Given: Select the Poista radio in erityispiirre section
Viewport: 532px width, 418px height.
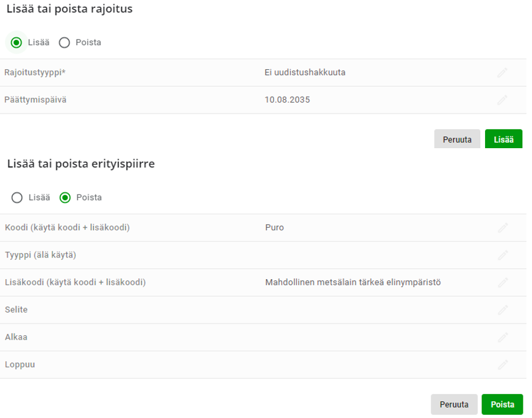Looking at the screenshot, I should (x=65, y=198).
